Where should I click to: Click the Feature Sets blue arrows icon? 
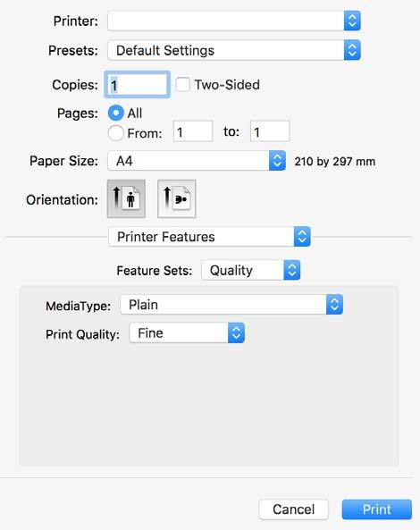click(x=291, y=270)
